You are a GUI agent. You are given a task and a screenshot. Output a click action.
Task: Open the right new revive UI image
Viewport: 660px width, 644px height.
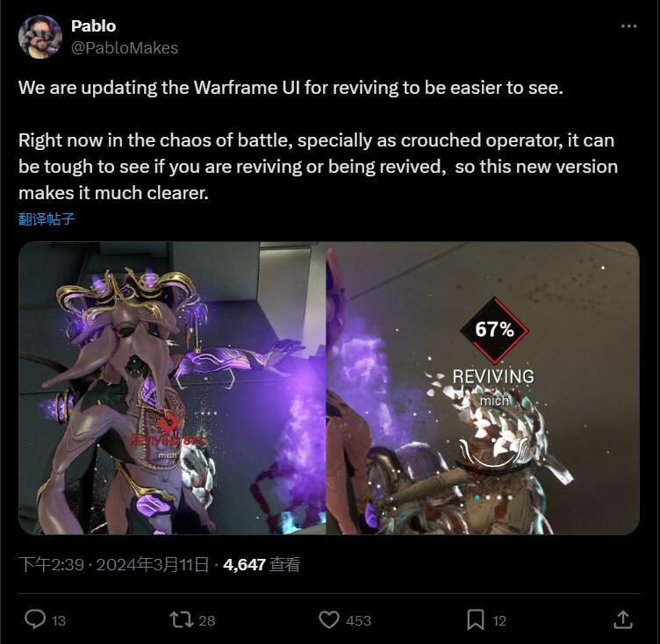483,388
